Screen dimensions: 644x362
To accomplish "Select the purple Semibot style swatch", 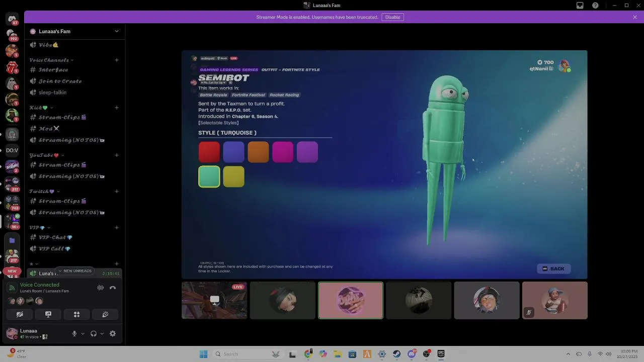I will point(307,152).
